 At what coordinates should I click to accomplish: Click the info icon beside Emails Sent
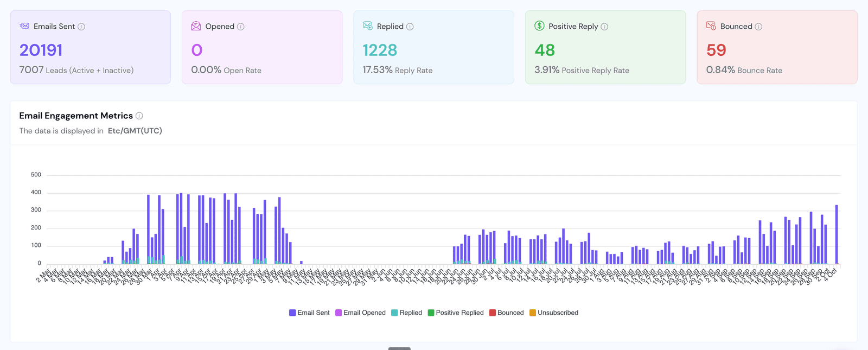pyautogui.click(x=81, y=27)
